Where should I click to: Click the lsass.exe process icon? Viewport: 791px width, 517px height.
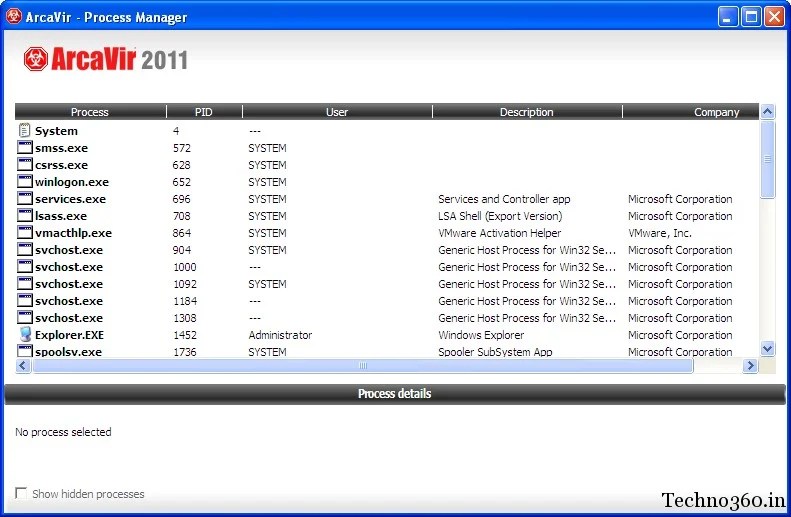point(25,215)
